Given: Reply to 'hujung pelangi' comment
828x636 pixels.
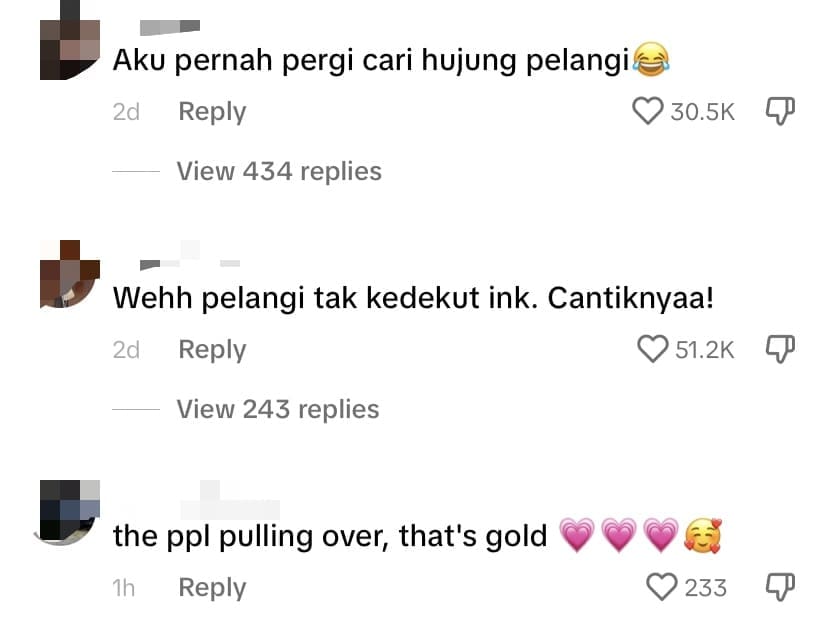Looking at the screenshot, I should pos(212,112).
